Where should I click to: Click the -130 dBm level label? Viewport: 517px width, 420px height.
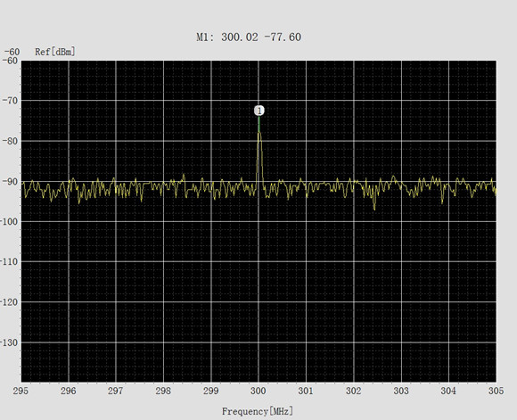click(9, 342)
